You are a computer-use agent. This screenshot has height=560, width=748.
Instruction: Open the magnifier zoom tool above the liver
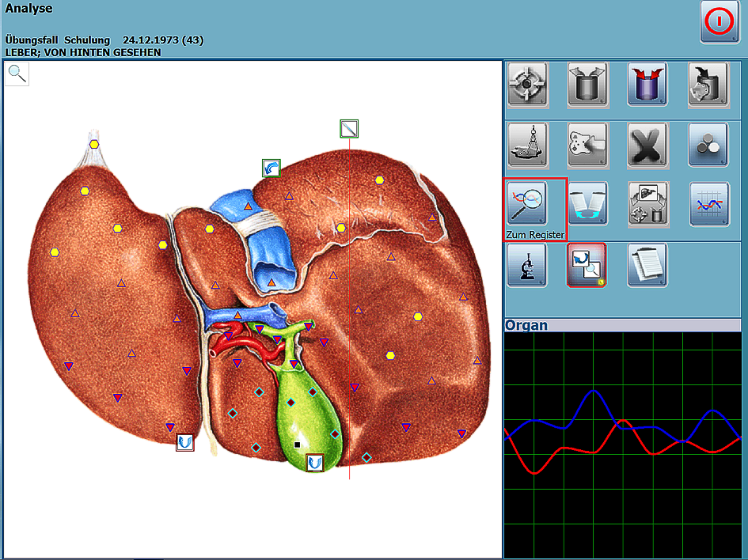pos(17,74)
